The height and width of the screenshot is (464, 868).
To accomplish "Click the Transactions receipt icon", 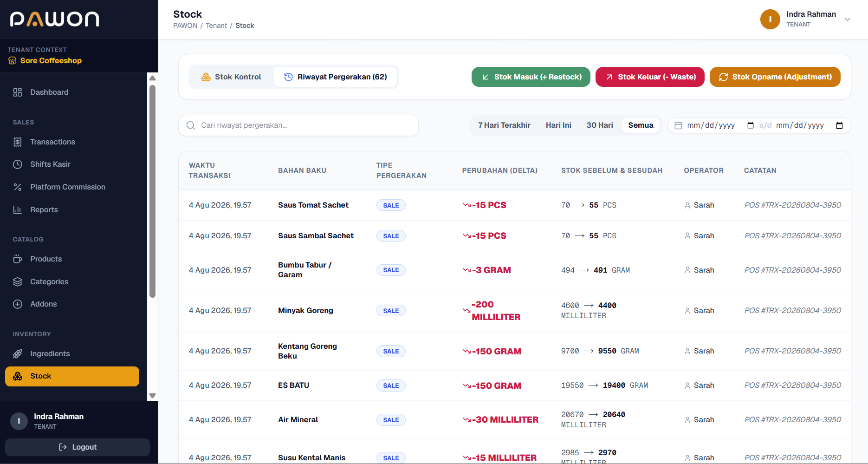I will [18, 142].
